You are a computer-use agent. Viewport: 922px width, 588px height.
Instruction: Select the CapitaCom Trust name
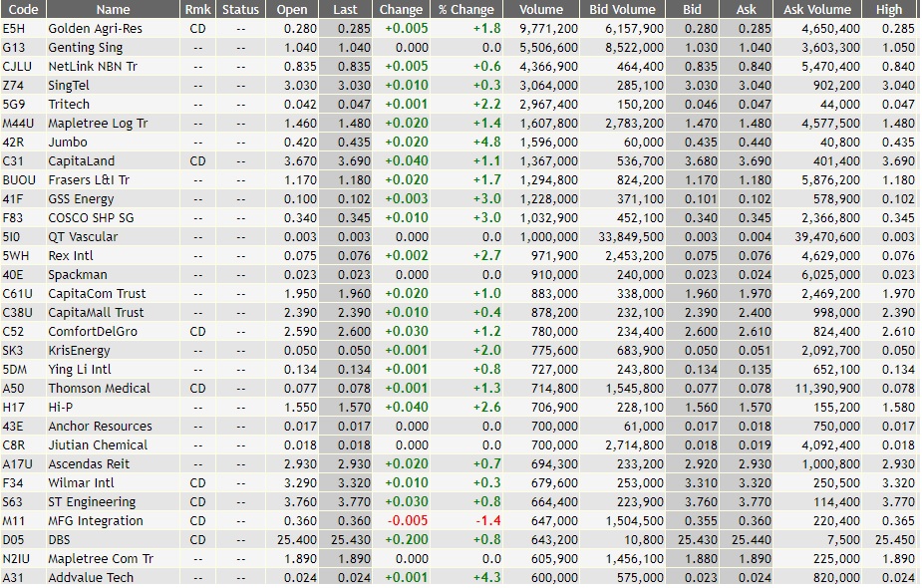point(97,293)
